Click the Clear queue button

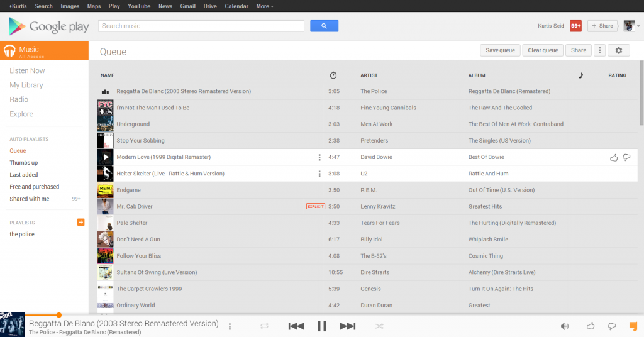click(x=542, y=50)
